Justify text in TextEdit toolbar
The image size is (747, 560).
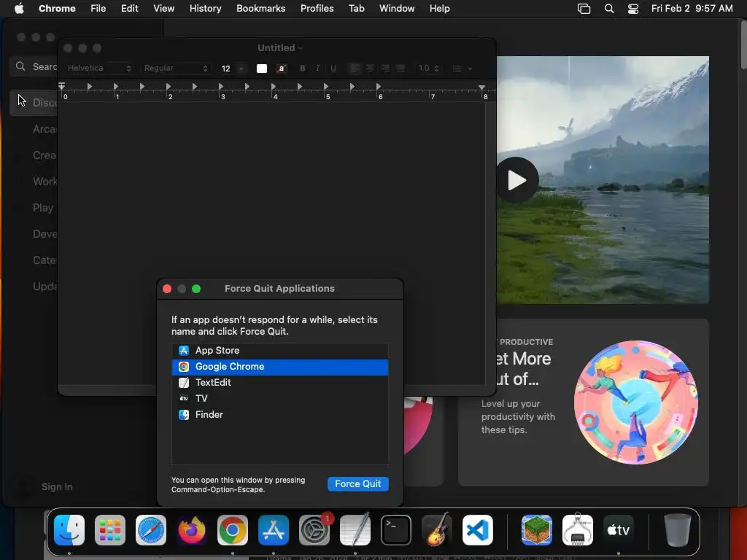coord(400,69)
